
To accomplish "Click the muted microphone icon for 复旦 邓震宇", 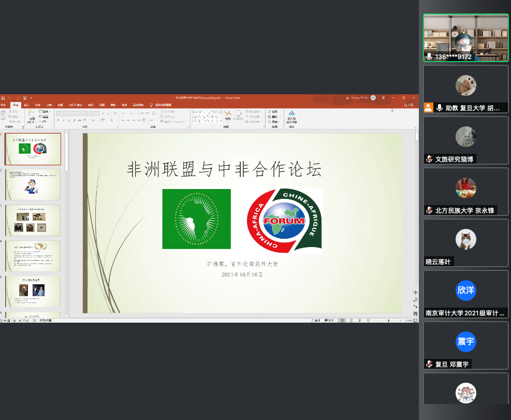I will click(x=429, y=364).
